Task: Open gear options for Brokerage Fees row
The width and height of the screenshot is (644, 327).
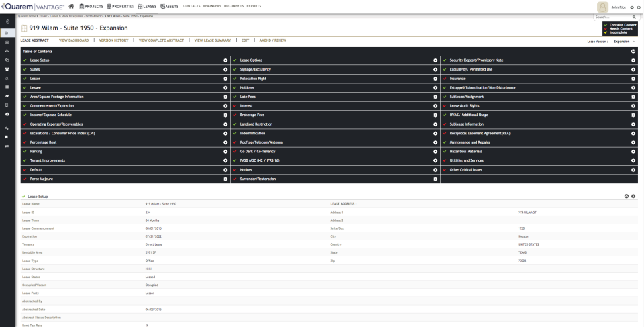Action: 435,115
